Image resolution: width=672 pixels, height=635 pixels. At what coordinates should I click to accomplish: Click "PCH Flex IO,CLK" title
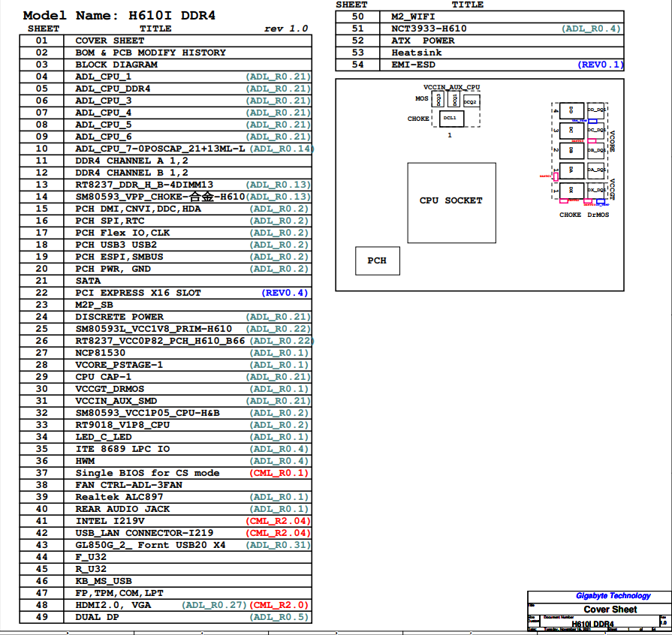[x=122, y=233]
